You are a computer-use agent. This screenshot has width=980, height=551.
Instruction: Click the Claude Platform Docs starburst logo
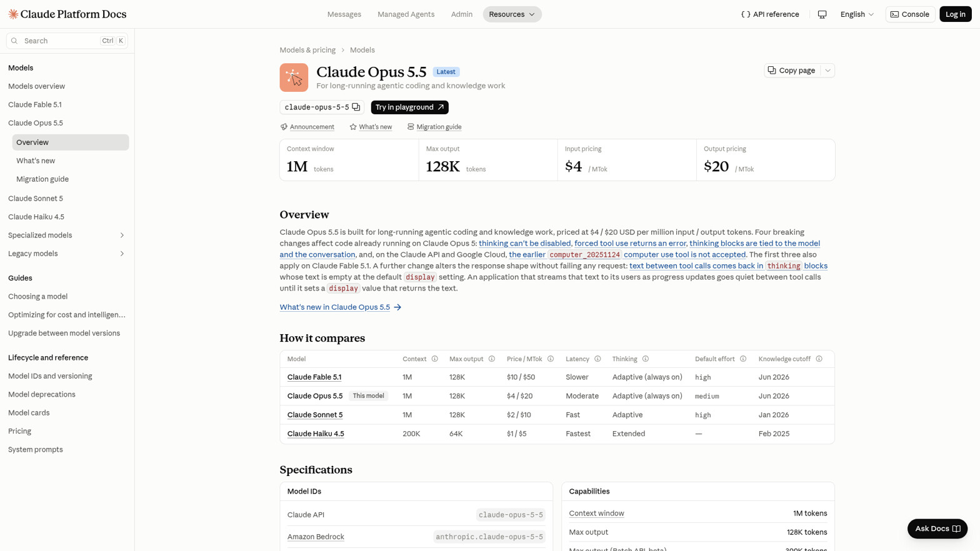pos(13,14)
